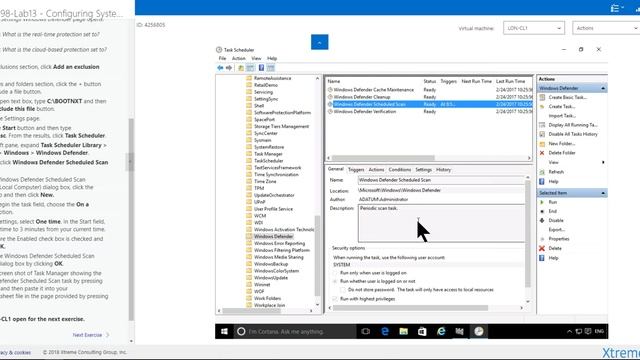Screen dimensions: 640x360
Task: Select Windows Defender Verification task
Action: pyautogui.click(x=364, y=111)
